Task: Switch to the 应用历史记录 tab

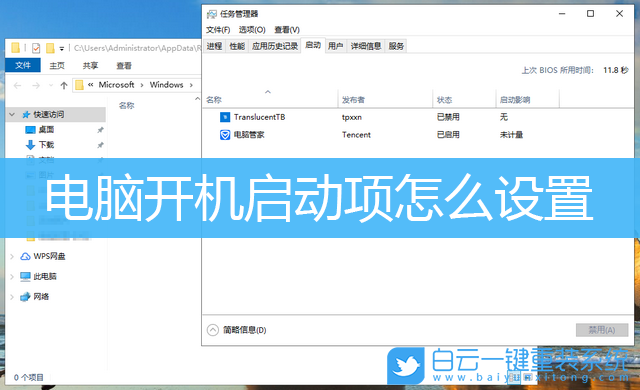Action: [x=275, y=46]
